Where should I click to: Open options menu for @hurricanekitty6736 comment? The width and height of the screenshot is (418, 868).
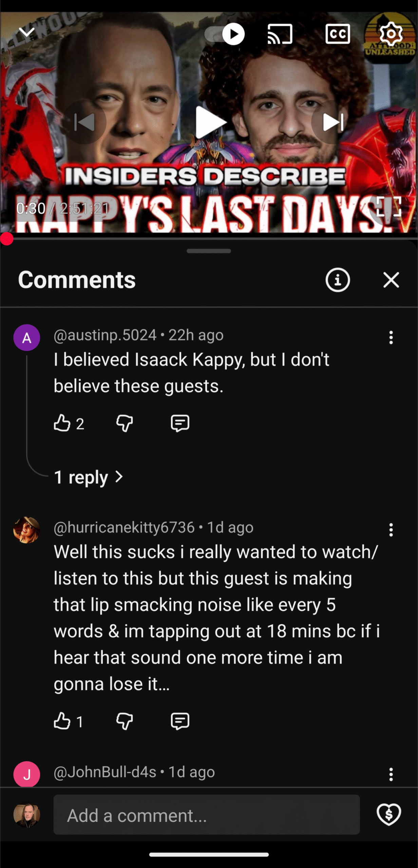[x=391, y=530]
